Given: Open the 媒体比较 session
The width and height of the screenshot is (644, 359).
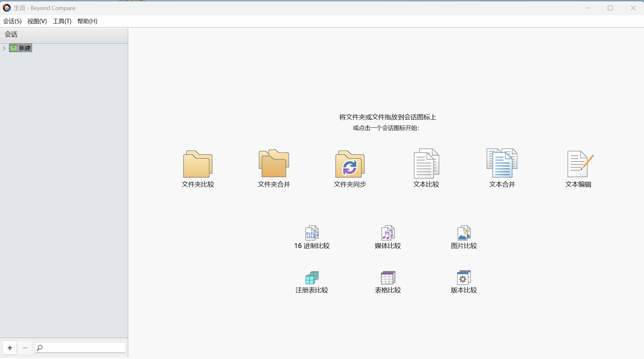Looking at the screenshot, I should pos(387,236).
